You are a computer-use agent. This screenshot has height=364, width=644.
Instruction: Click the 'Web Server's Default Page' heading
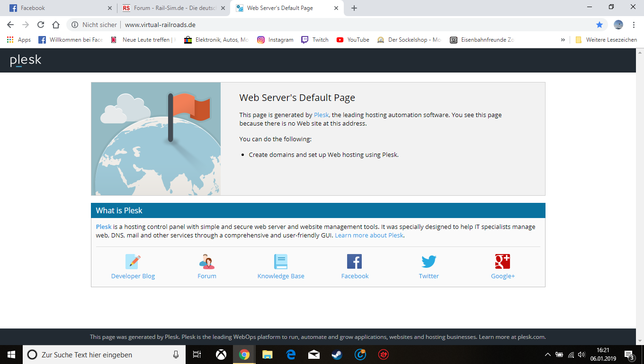point(297,98)
